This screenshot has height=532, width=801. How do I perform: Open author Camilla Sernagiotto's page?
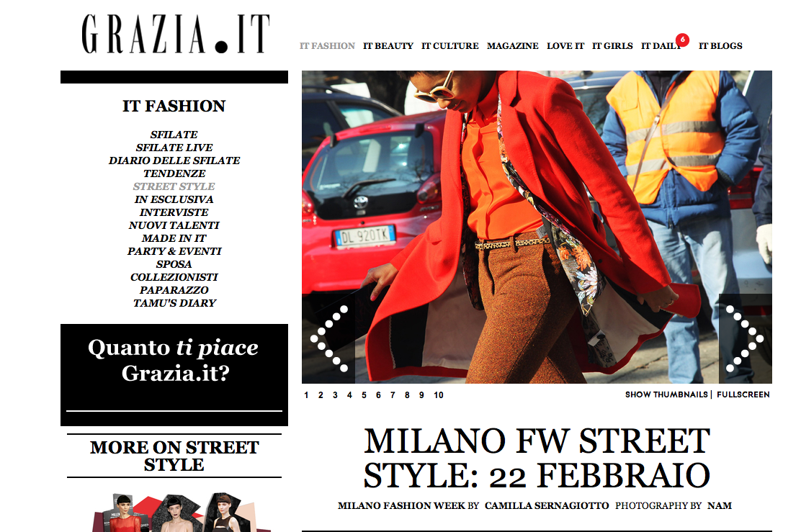point(547,506)
